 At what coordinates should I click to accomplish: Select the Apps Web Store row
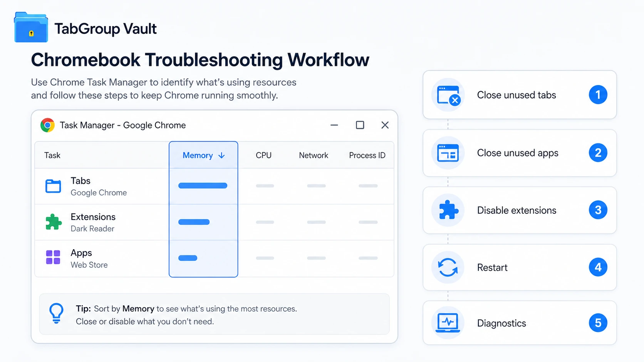(214, 259)
